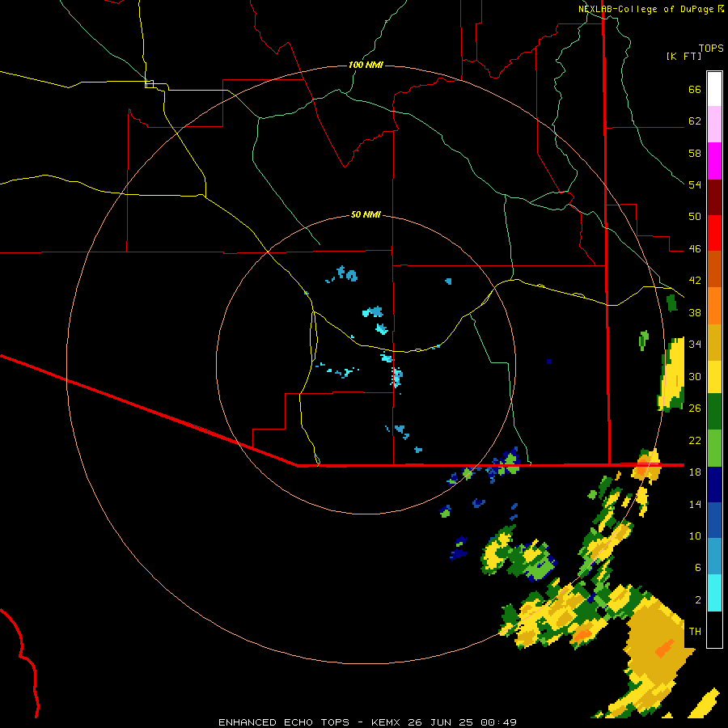Select the '2' legend value
Screen dimensions: 728x728
coord(698,600)
